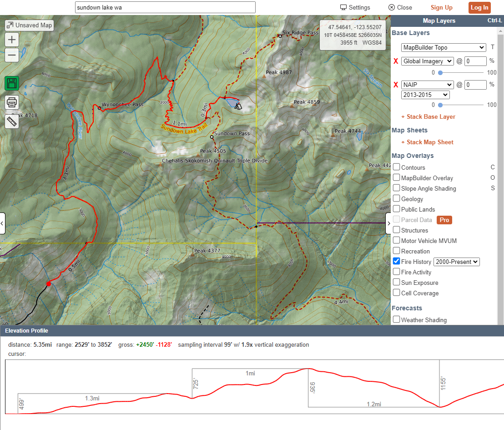Collapse the right panel using arrow handle
This screenshot has height=430, width=504.
pos(389,223)
